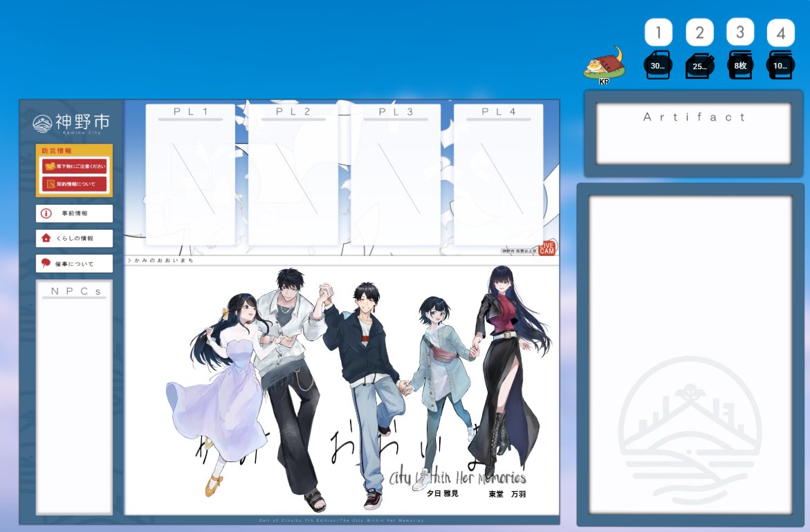
Task: Open the book deck labeled 8枚
Action: [x=740, y=65]
